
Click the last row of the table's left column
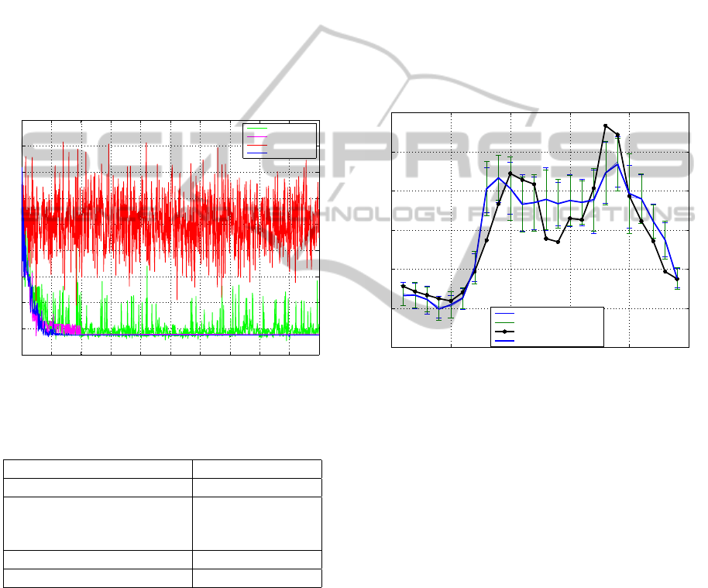pyautogui.click(x=98, y=578)
